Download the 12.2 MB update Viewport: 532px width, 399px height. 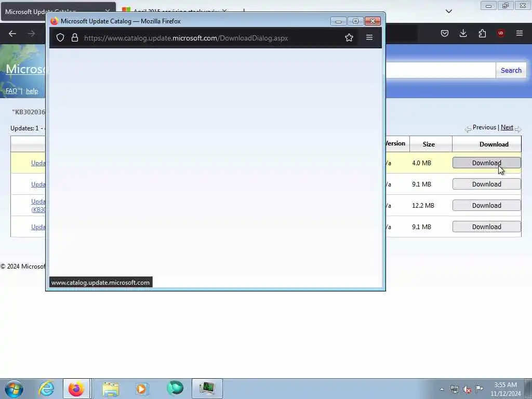(486, 206)
